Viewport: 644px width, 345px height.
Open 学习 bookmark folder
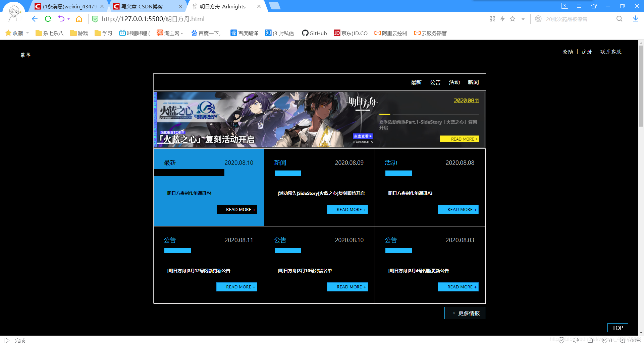[103, 33]
